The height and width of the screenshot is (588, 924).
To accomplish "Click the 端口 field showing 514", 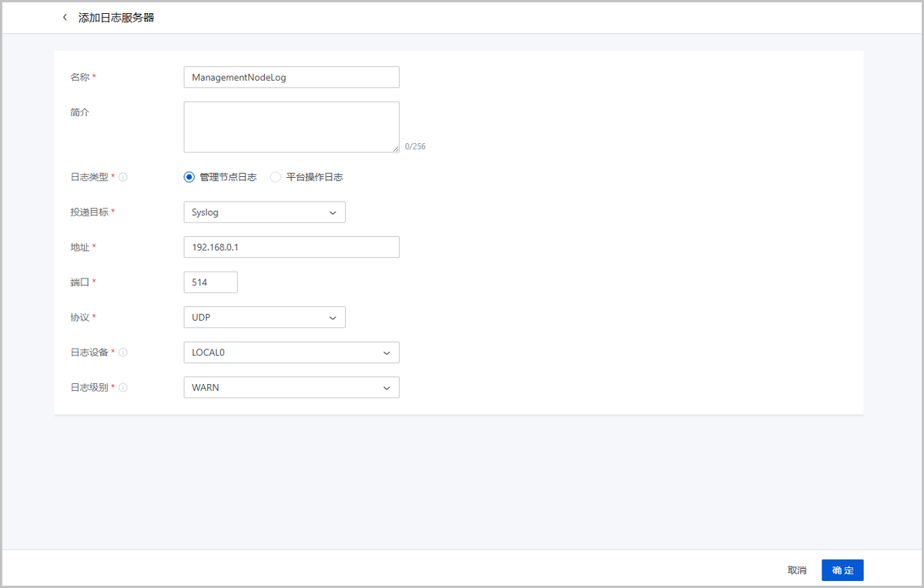I will pos(210,282).
